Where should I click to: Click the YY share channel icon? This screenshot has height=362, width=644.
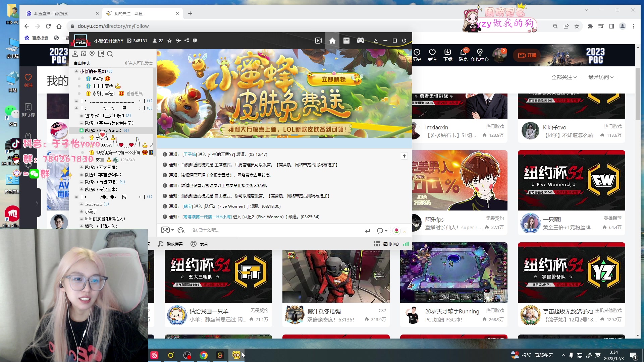187,41
